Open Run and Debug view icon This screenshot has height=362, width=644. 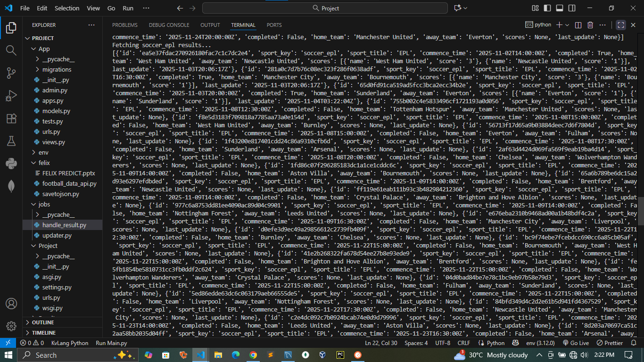[11, 96]
